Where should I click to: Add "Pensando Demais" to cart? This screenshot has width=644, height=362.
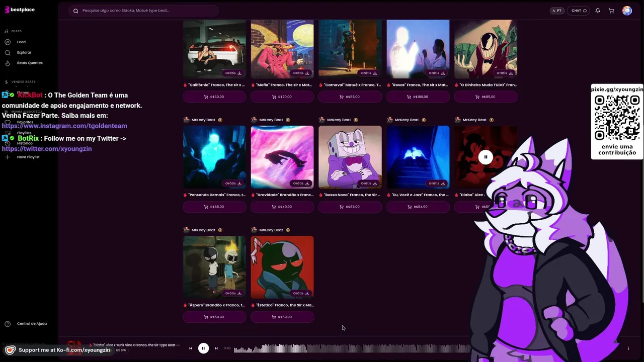click(214, 207)
